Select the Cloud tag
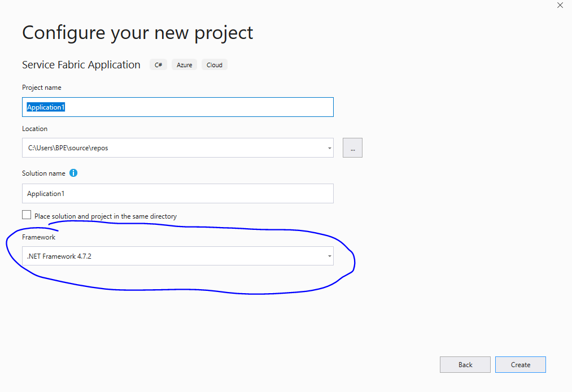 214,64
